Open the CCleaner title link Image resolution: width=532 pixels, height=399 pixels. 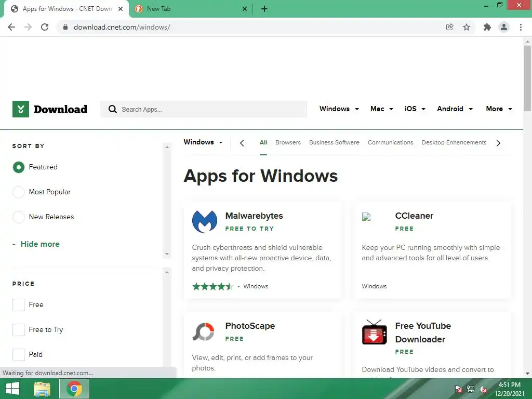[414, 216]
